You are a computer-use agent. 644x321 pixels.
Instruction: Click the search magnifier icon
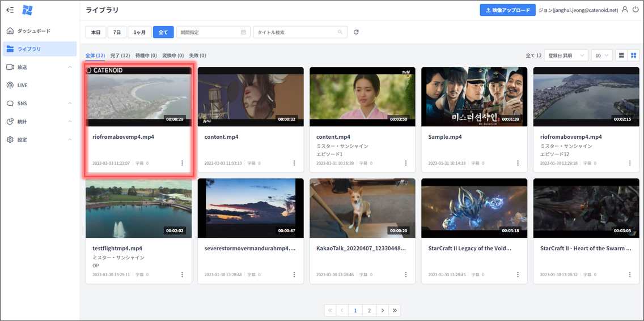point(341,32)
